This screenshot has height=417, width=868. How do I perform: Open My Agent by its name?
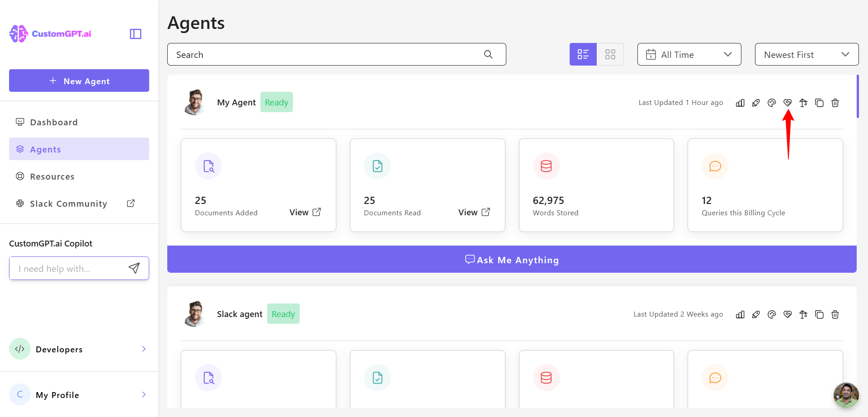pyautogui.click(x=236, y=102)
